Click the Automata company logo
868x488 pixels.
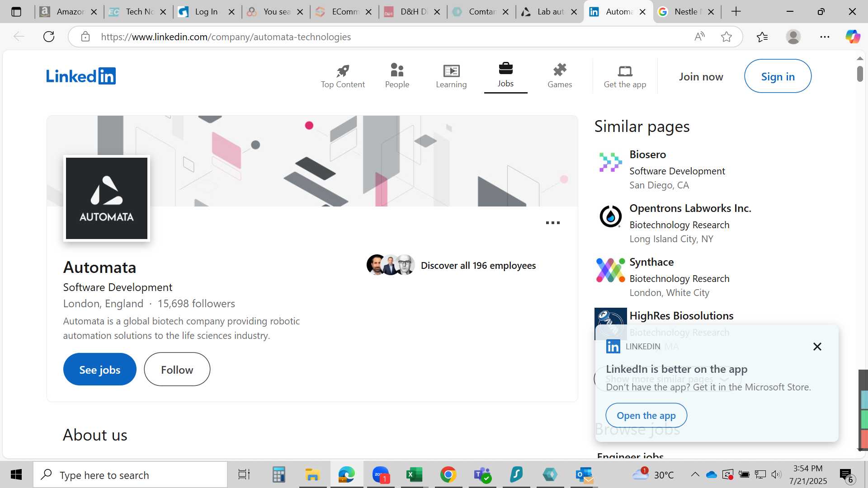click(107, 198)
